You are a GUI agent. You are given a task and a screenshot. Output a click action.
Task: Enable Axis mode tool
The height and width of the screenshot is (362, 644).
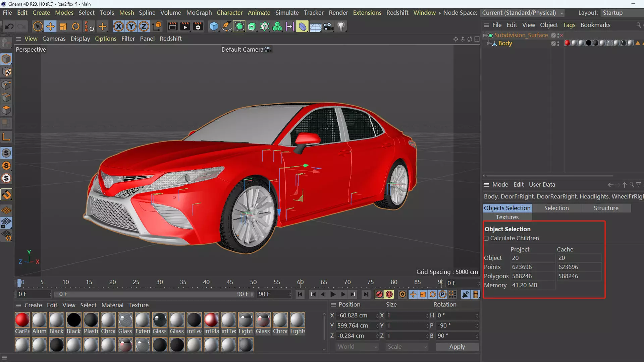point(6,137)
